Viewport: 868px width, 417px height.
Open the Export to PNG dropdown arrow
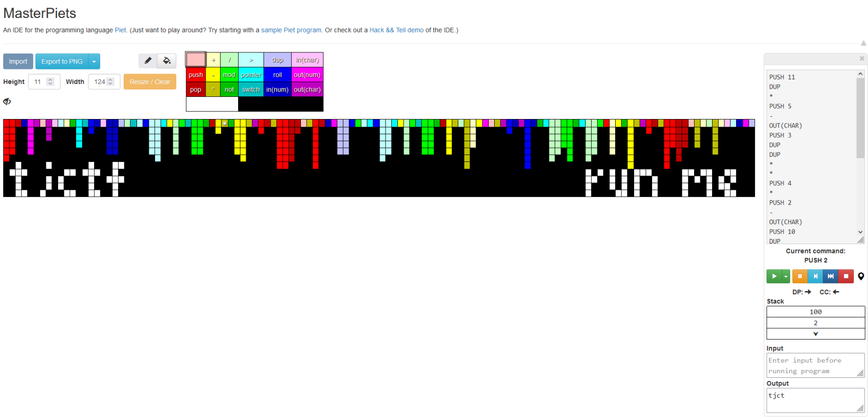click(x=94, y=61)
